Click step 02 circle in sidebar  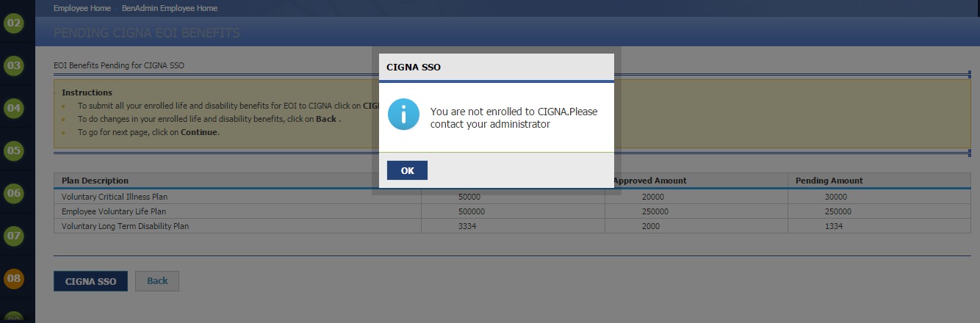click(x=14, y=23)
